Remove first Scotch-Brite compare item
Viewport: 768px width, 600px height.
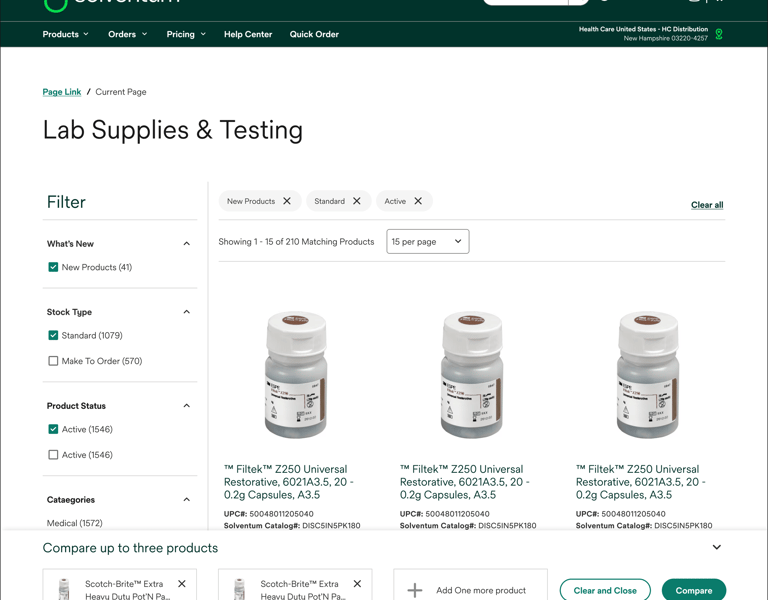[182, 583]
